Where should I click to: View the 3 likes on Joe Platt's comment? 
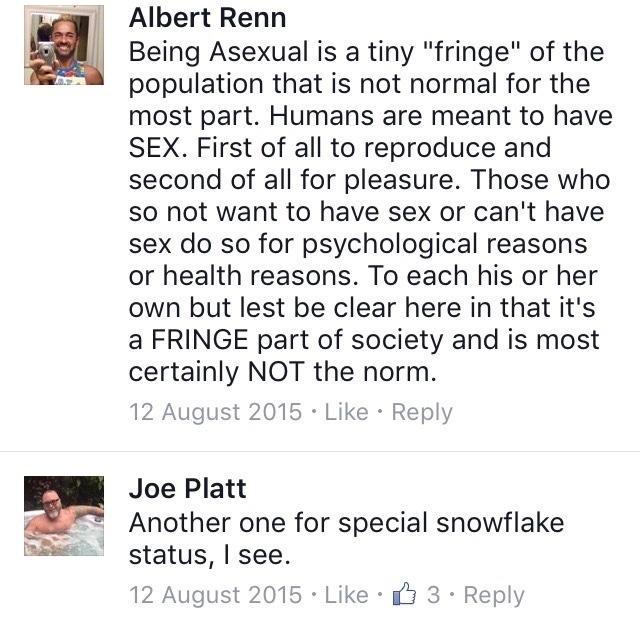(x=433, y=595)
